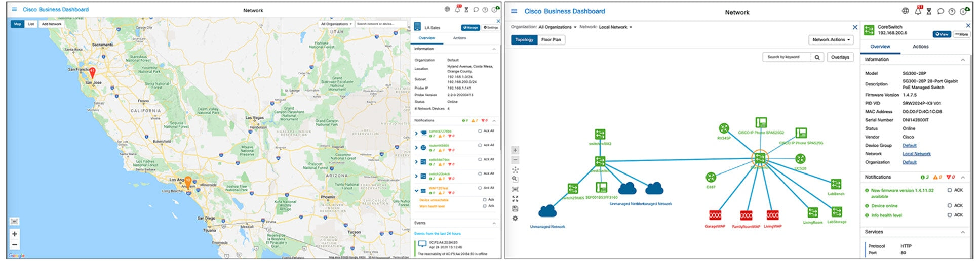This screenshot has height=261, width=980.
Task: Check ACK for Device online notification
Action: coord(949,206)
